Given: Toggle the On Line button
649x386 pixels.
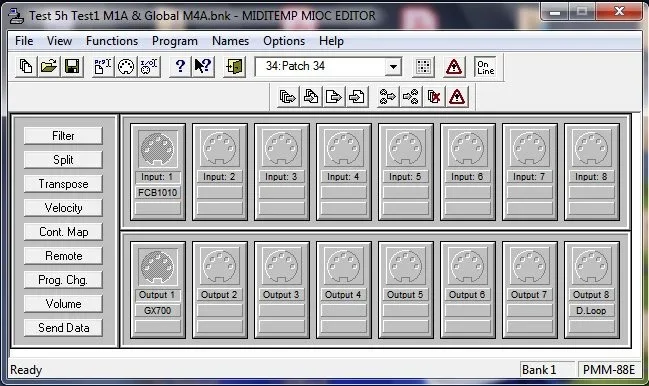Looking at the screenshot, I should click(485, 66).
